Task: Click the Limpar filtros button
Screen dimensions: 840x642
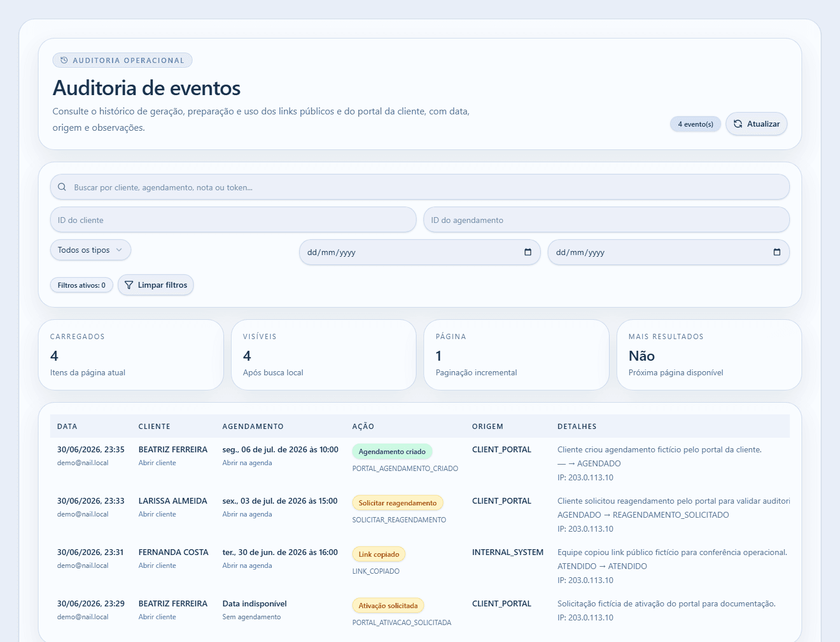Action: (156, 285)
